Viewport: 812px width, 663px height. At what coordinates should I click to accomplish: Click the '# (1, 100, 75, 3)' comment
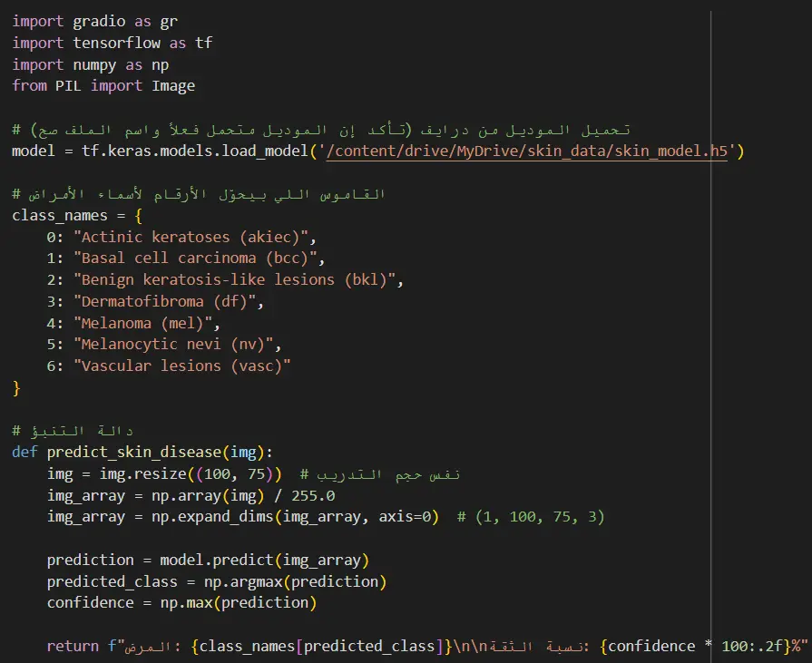coord(531,517)
